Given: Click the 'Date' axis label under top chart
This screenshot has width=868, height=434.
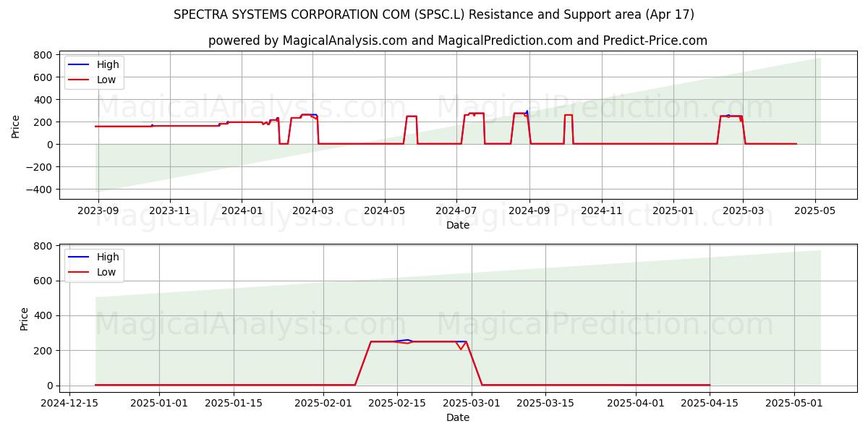Looking at the screenshot, I should pyautogui.click(x=458, y=225).
